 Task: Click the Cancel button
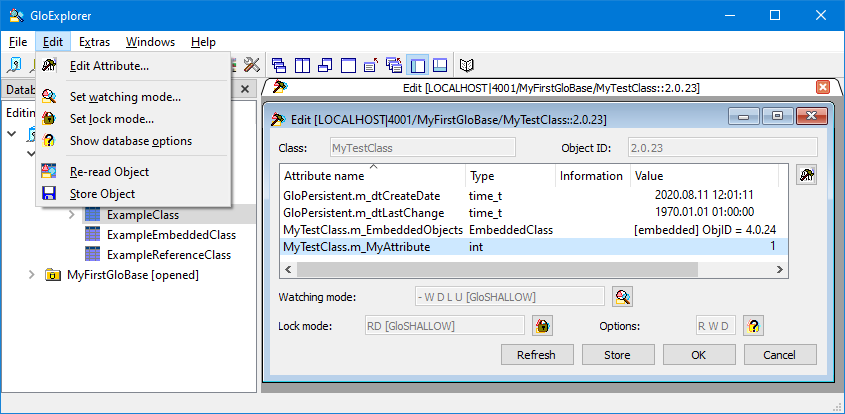[779, 355]
